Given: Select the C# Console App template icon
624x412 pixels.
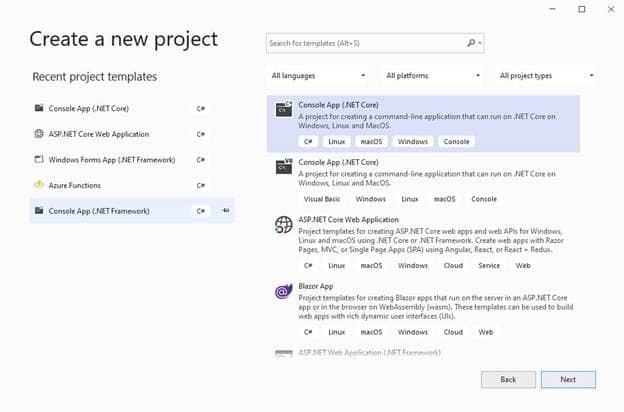Looking at the screenshot, I should (x=284, y=109).
